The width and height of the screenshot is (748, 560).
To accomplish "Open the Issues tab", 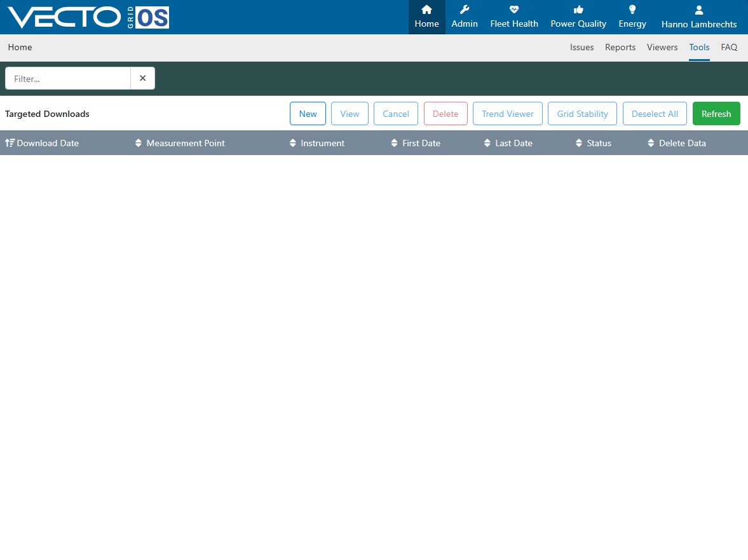I will (x=581, y=47).
